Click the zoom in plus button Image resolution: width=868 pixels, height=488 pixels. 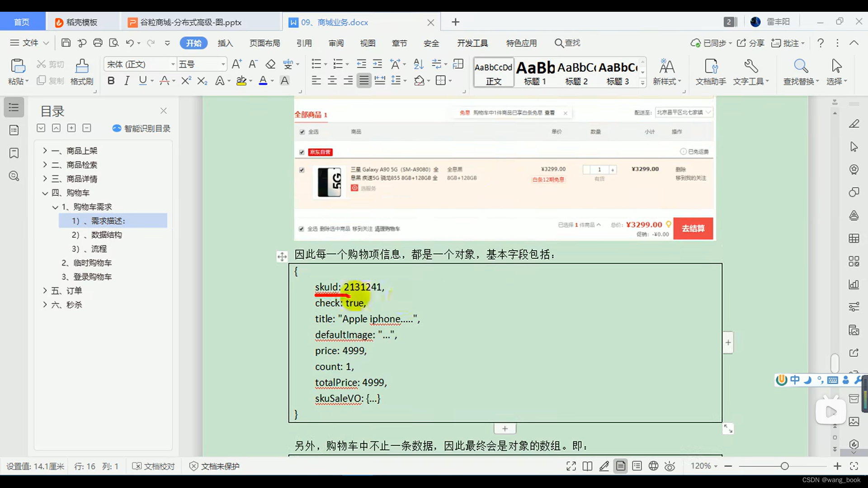click(x=837, y=466)
